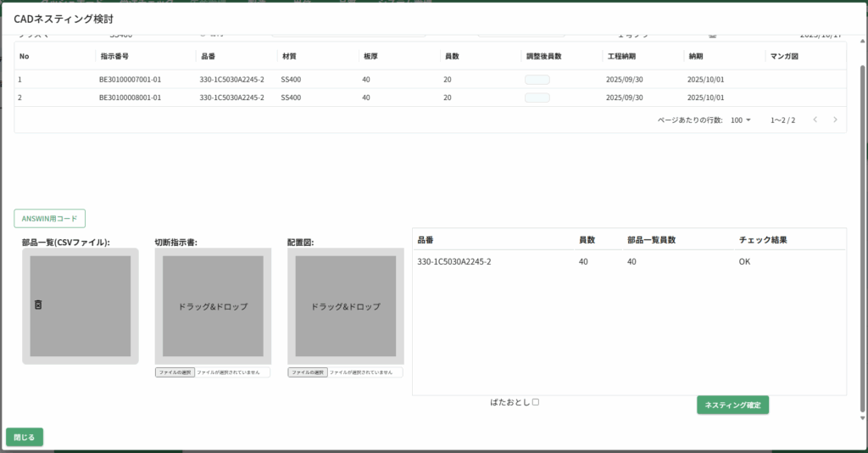The height and width of the screenshot is (453, 868).
Task: Open the rows-per-page dropdown showing 100
Action: [x=741, y=120]
